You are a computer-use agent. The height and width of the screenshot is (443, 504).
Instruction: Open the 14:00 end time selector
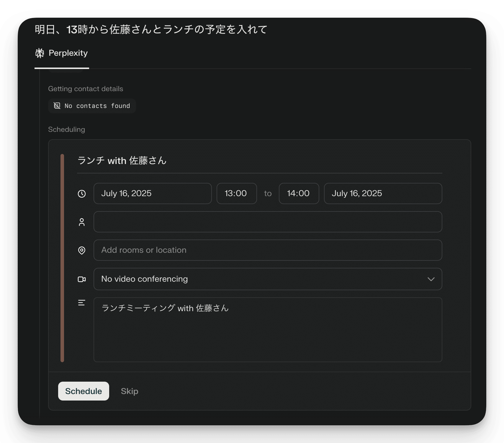(x=299, y=193)
